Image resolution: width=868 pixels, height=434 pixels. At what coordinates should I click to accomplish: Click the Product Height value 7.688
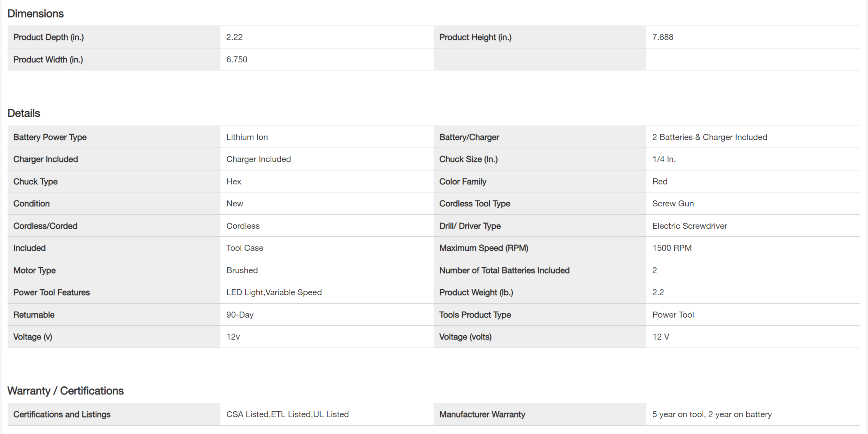[x=663, y=37]
